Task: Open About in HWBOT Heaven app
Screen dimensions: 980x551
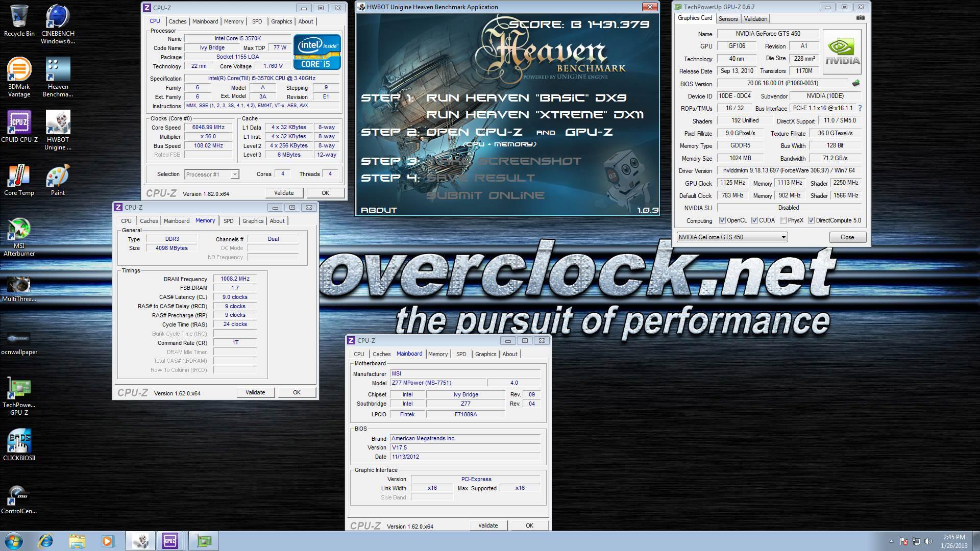Action: (x=379, y=210)
